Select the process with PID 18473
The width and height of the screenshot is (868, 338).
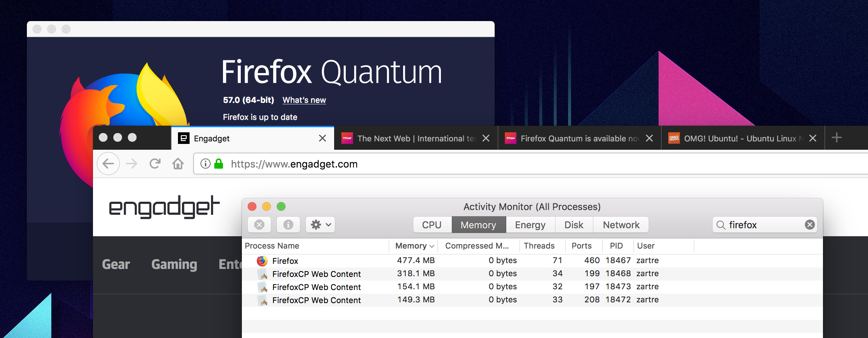click(532, 287)
